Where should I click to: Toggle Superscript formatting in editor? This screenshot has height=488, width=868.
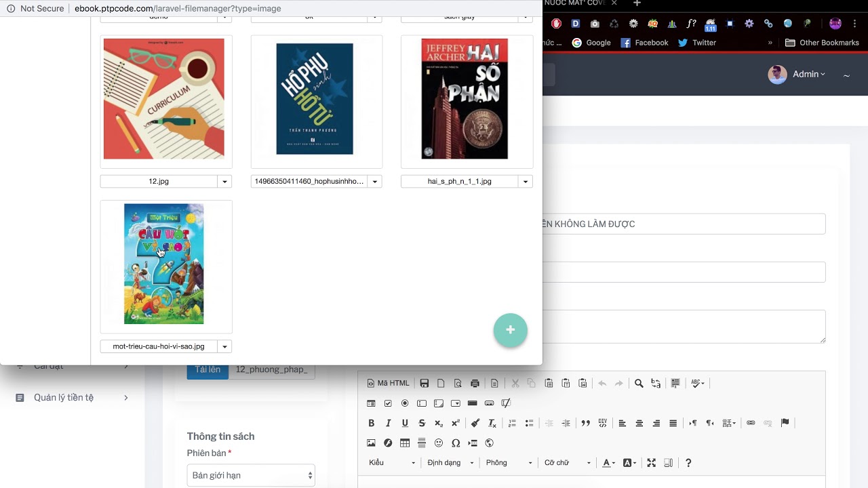click(456, 423)
